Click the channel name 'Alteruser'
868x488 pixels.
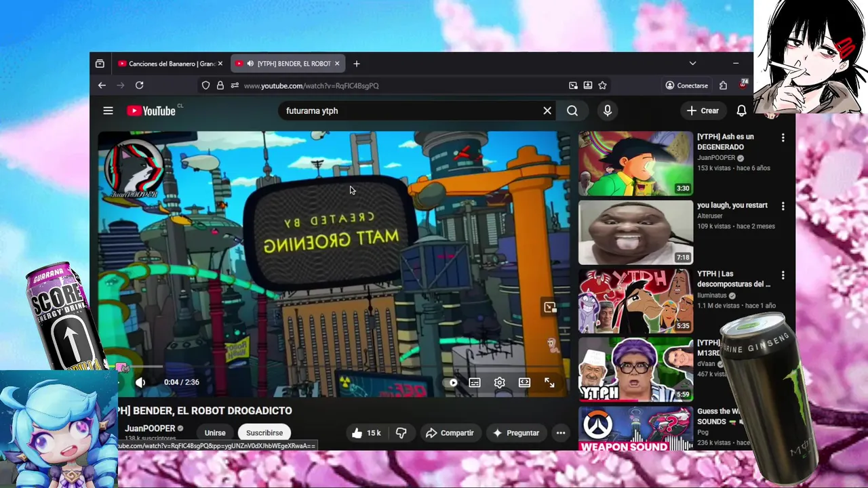coord(711,216)
